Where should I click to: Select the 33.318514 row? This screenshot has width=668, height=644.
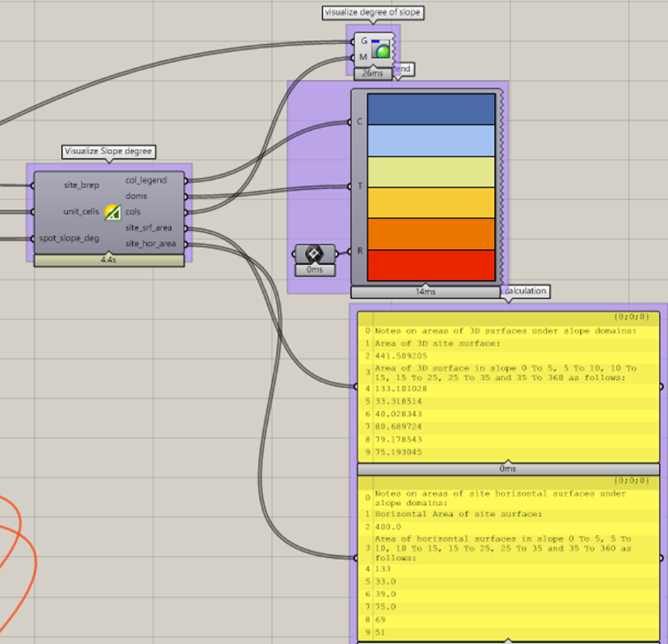pos(508,402)
